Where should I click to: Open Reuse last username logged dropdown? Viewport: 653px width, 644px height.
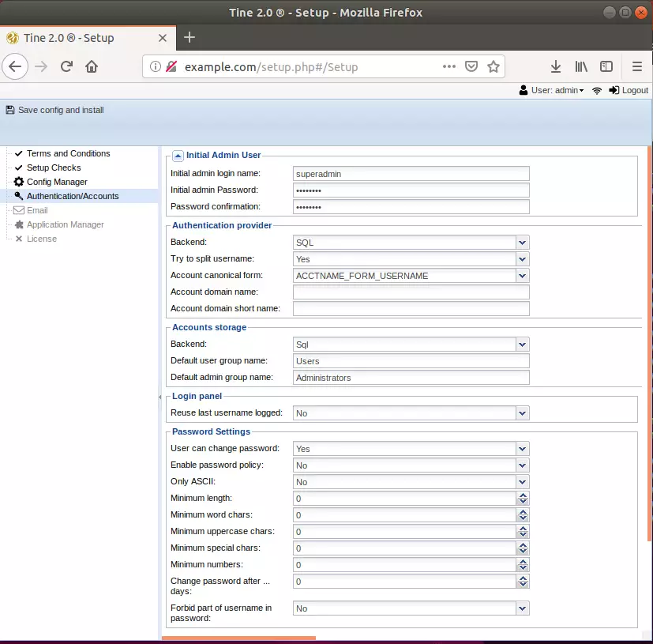pyautogui.click(x=522, y=413)
